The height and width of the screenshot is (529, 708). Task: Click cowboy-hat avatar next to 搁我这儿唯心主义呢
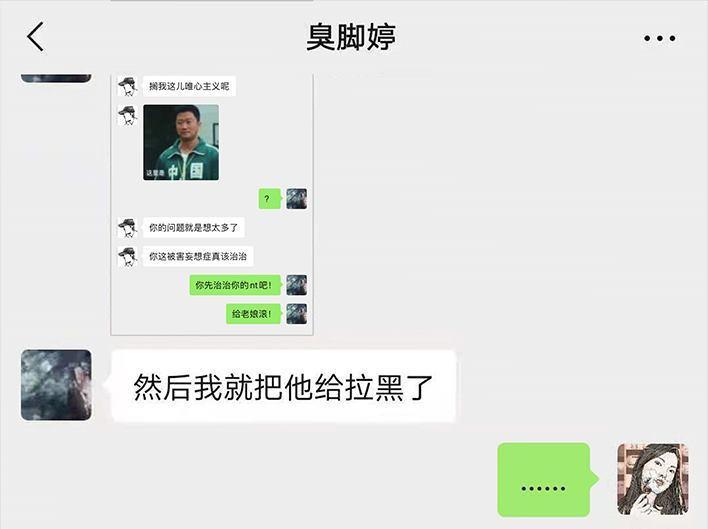point(128,86)
